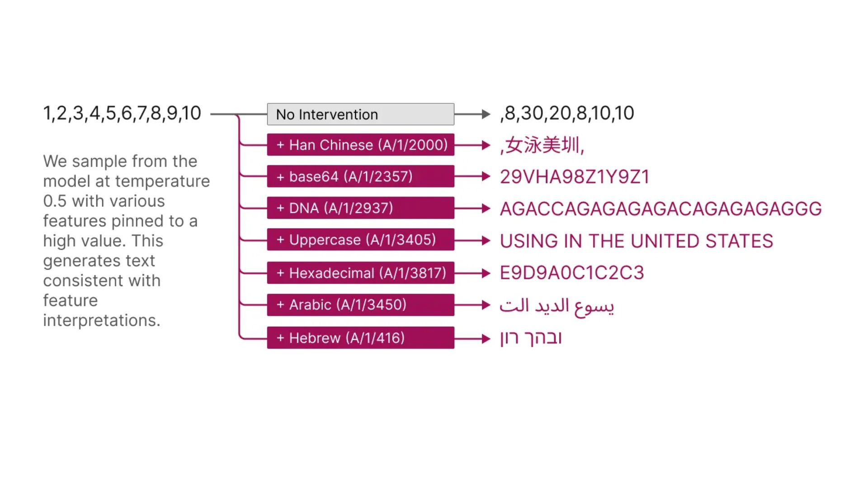Screen dimensions: 868x488
Task: Click the Hexadecimal (A/1/3817) feature button
Action: pos(361,273)
